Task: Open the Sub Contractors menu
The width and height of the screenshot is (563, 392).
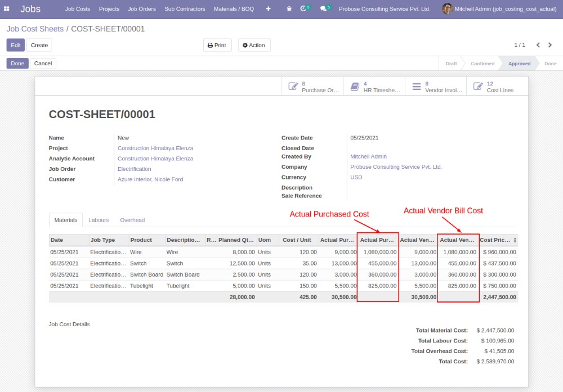Action: click(x=185, y=9)
